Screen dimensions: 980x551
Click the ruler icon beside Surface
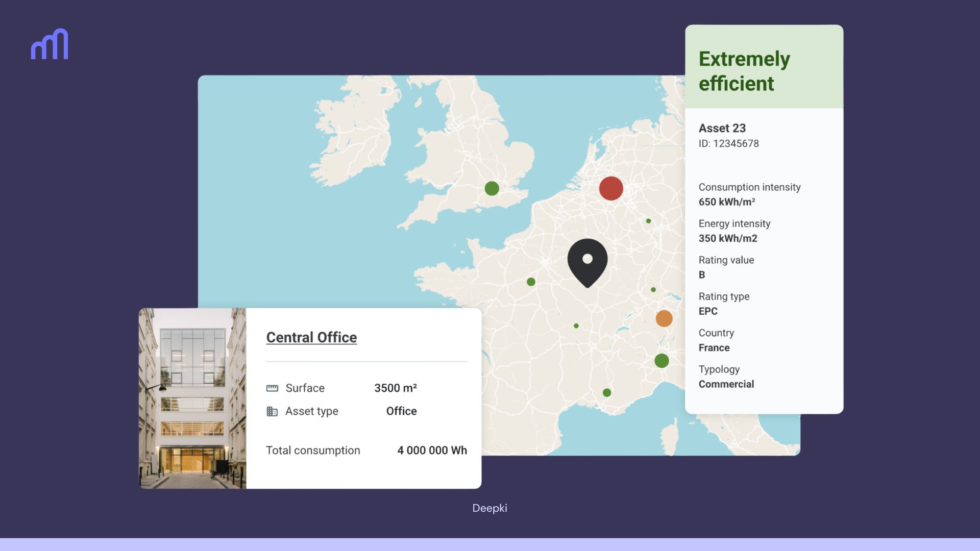point(272,388)
